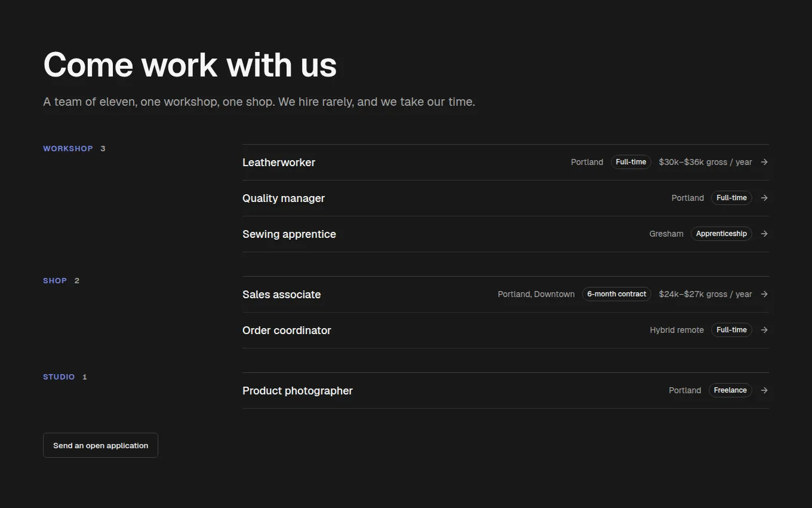This screenshot has height=508, width=812.
Task: Click the Portland location in Quality manager row
Action: pos(688,198)
